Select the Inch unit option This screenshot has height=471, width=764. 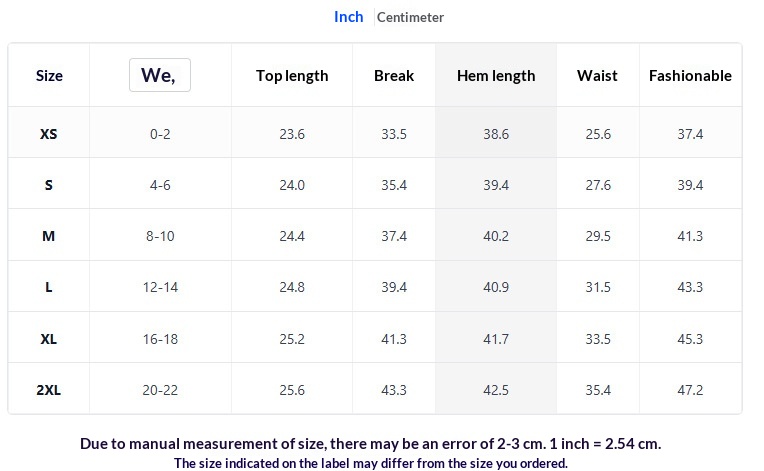pyautogui.click(x=348, y=17)
